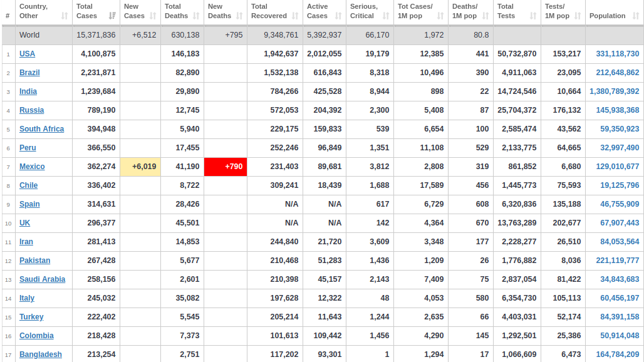Viewport: 644px width, 362px height.
Task: Open Colombia population link 50,914,048
Action: (620, 336)
